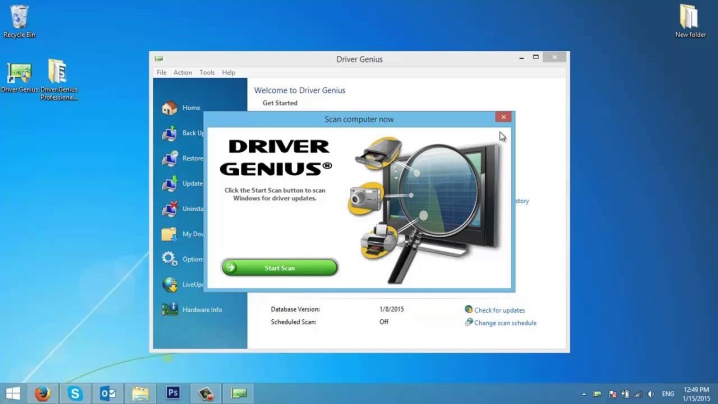The height and width of the screenshot is (404, 718).
Task: Select the Restore sidebar icon
Action: point(169,158)
